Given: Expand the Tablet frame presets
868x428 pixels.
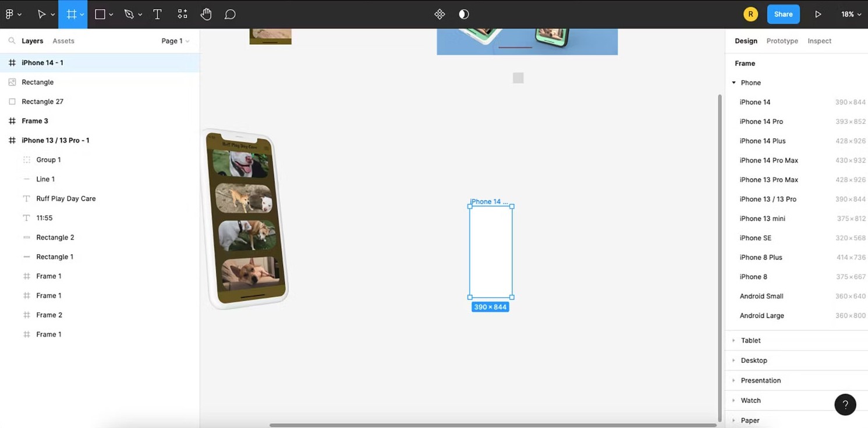Looking at the screenshot, I should pos(750,340).
